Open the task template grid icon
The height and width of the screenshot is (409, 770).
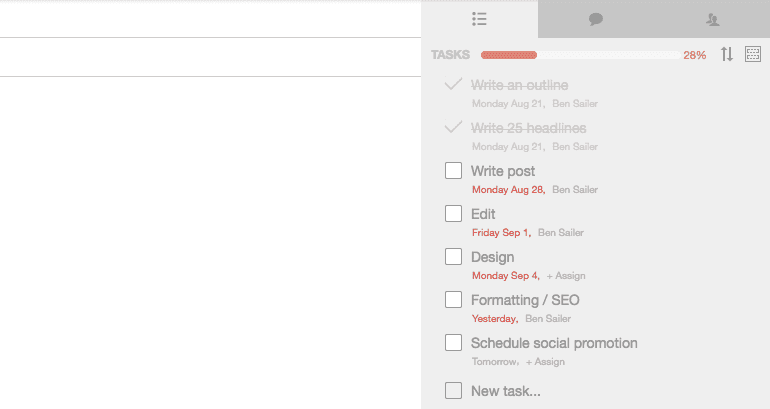coord(753,54)
